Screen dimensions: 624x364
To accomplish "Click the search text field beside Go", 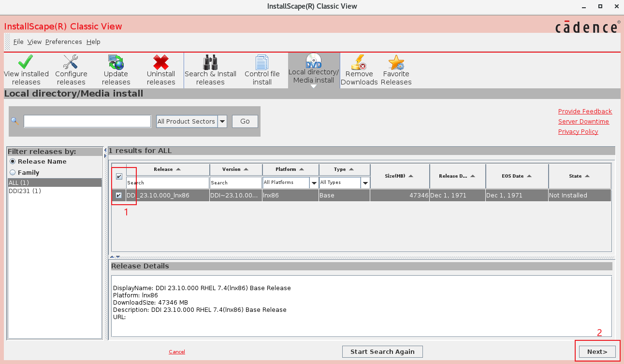I will [x=87, y=121].
